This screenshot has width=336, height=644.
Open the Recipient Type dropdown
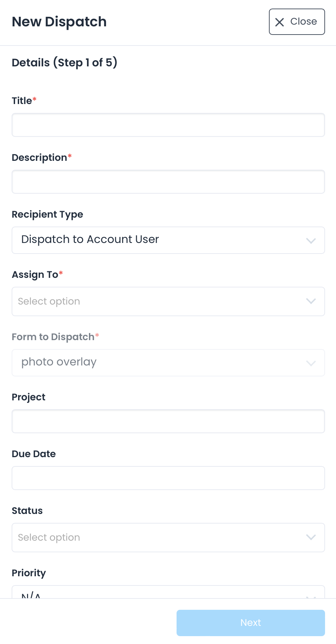click(x=168, y=240)
